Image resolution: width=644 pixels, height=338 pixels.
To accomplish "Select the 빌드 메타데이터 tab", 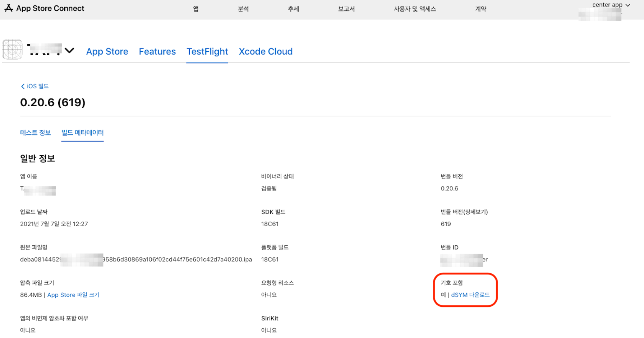I will (x=83, y=133).
